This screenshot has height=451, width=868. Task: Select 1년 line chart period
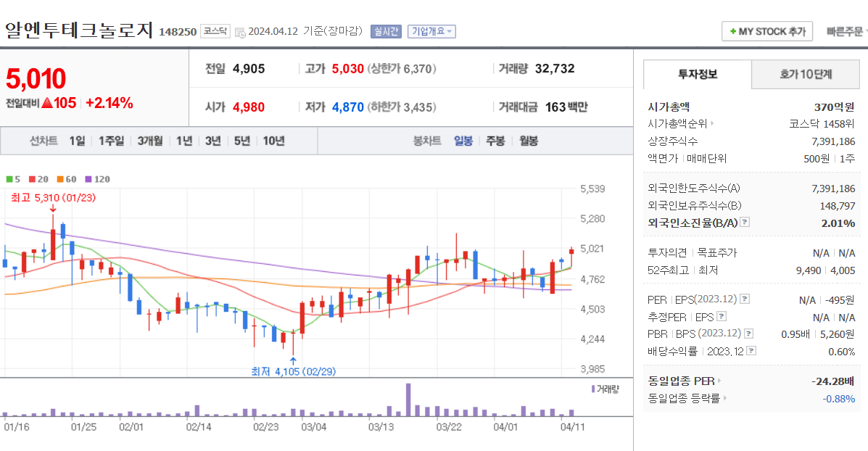point(183,141)
